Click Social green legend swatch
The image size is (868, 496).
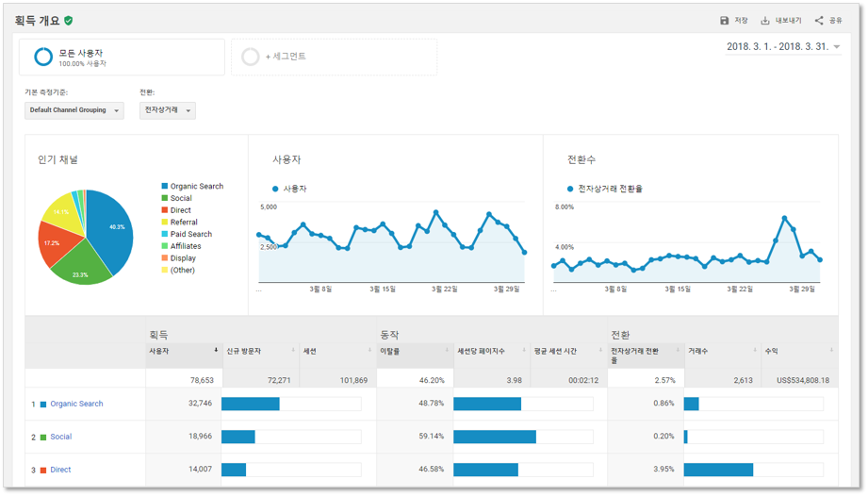(164, 198)
